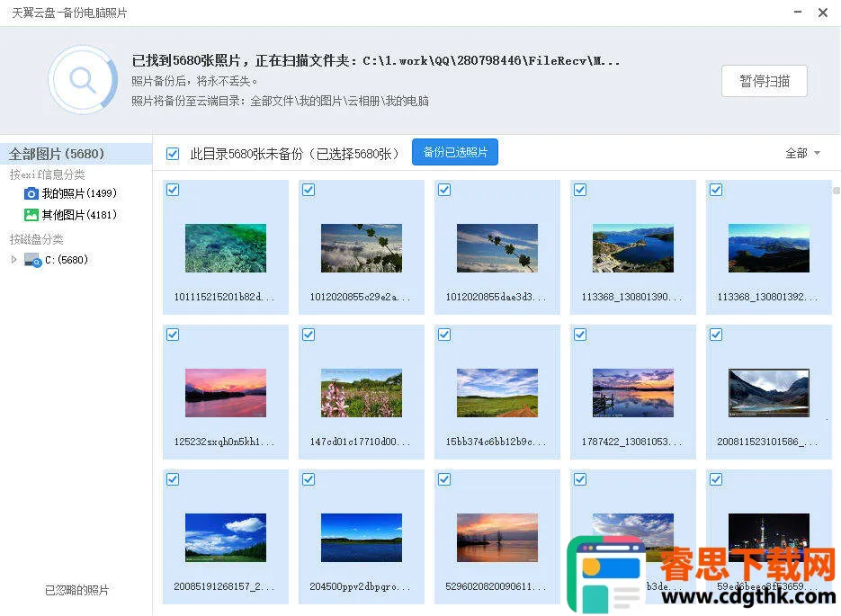
Task: Minimize the 天翼云盘 window
Action: tap(799, 13)
